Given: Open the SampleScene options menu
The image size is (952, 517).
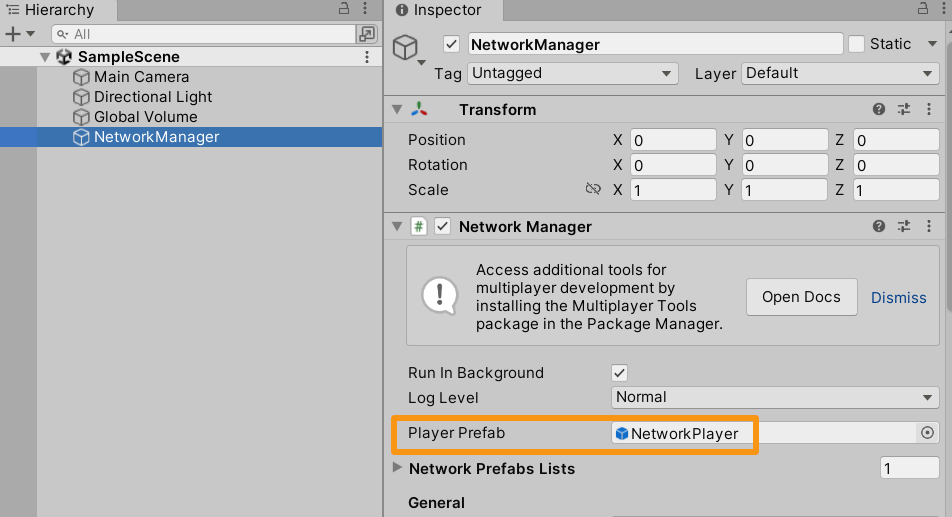Looking at the screenshot, I should click(367, 57).
